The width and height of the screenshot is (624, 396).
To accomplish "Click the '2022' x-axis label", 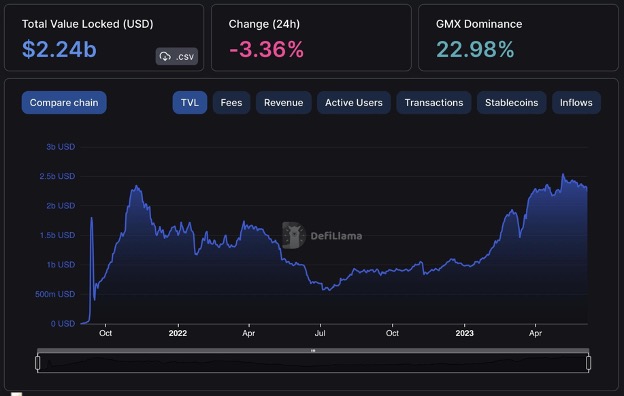I will 178,333.
